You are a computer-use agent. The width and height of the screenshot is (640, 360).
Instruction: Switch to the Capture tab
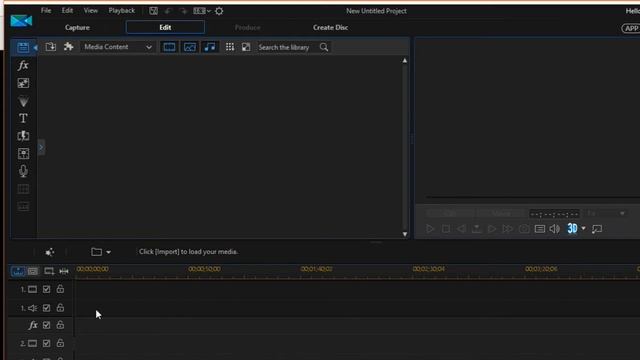[77, 27]
